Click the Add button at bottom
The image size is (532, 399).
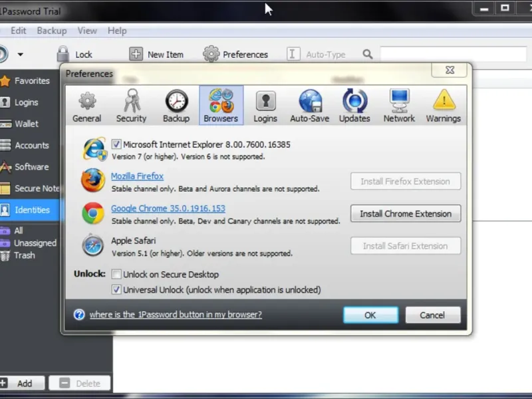click(x=22, y=384)
